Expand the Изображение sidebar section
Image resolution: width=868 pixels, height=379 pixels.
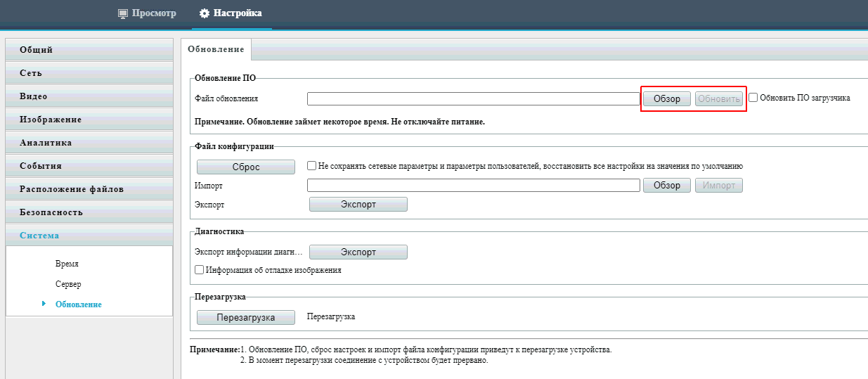[89, 120]
